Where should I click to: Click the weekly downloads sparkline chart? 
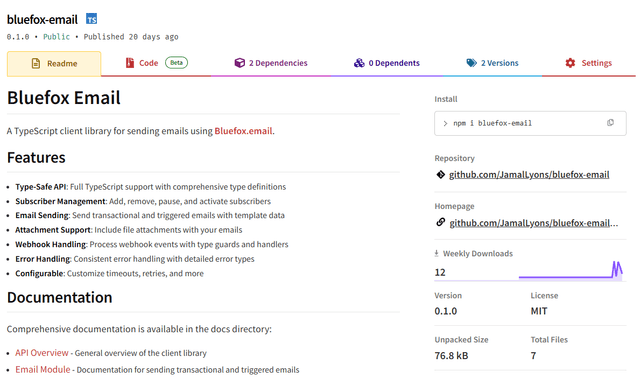tap(571, 271)
